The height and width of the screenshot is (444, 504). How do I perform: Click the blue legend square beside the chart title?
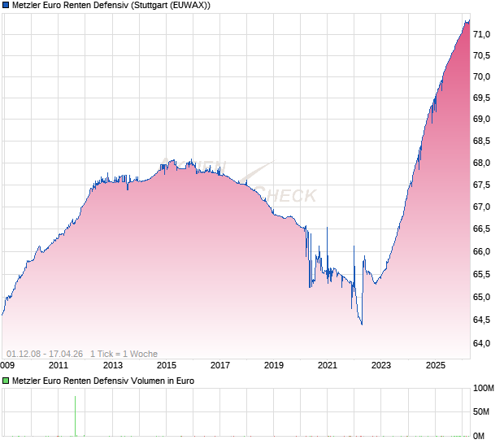(x=7, y=6)
